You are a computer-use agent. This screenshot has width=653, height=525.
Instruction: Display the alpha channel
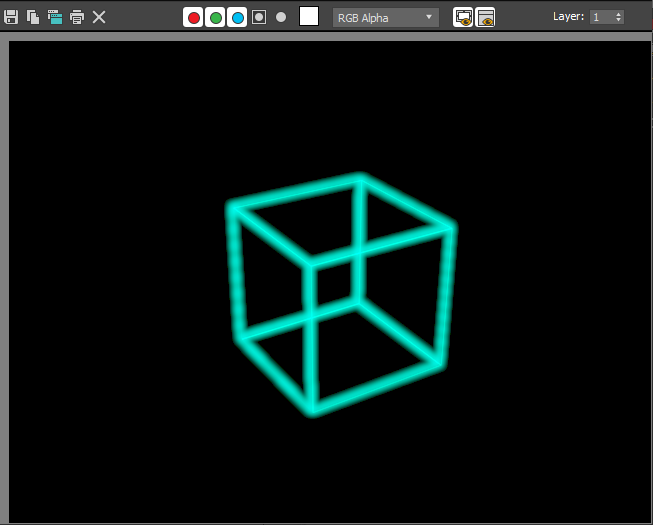point(259,17)
